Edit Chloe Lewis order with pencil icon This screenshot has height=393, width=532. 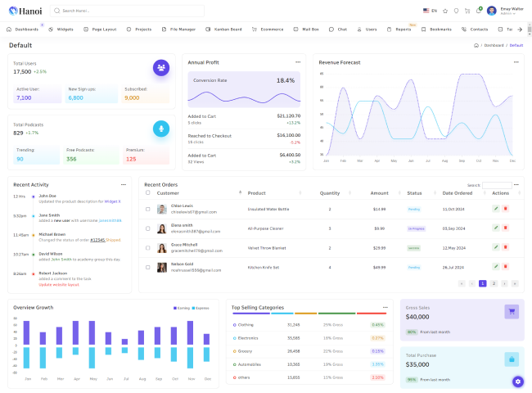pyautogui.click(x=496, y=209)
